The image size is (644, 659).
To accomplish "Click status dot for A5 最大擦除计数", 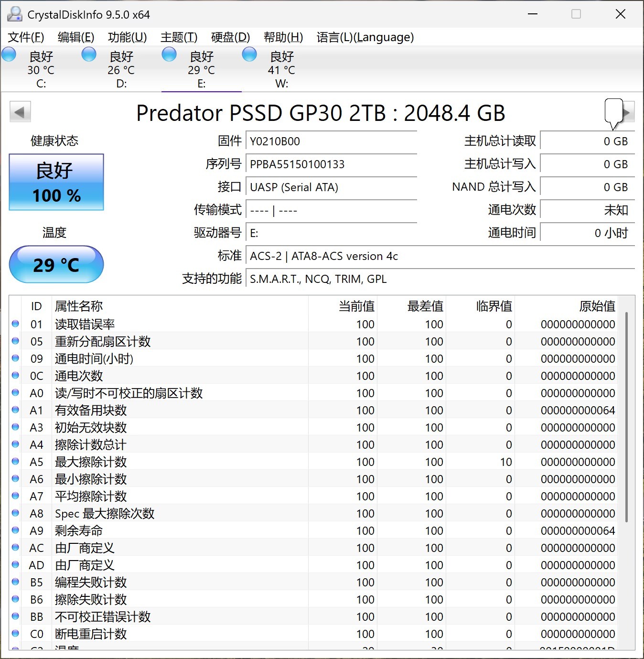I will [15, 462].
